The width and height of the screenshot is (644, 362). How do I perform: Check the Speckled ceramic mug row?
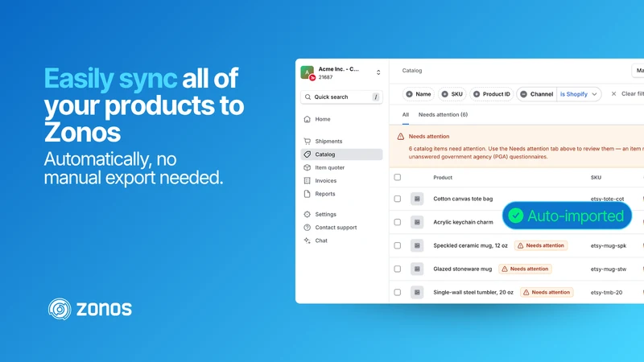[397, 245]
